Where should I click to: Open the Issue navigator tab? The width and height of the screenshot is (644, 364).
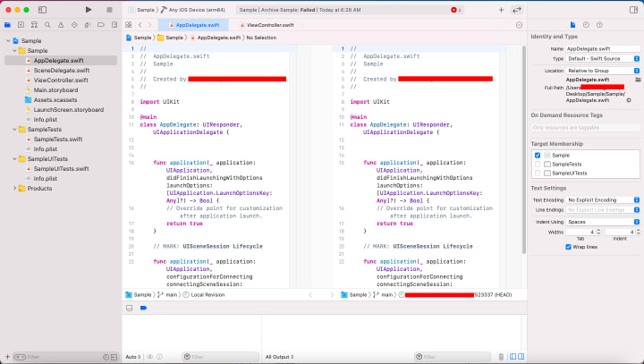(61, 25)
